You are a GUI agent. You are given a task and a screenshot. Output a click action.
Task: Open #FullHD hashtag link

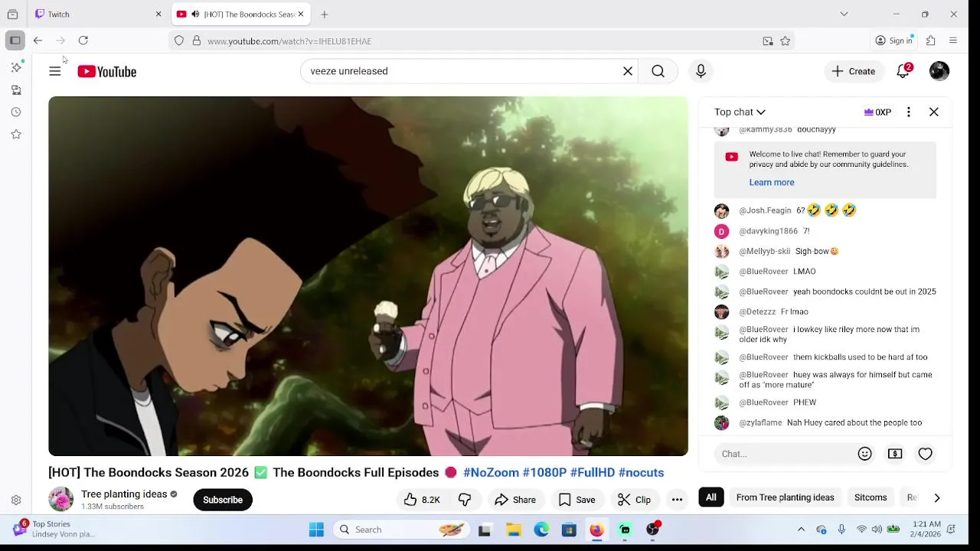[x=592, y=473]
